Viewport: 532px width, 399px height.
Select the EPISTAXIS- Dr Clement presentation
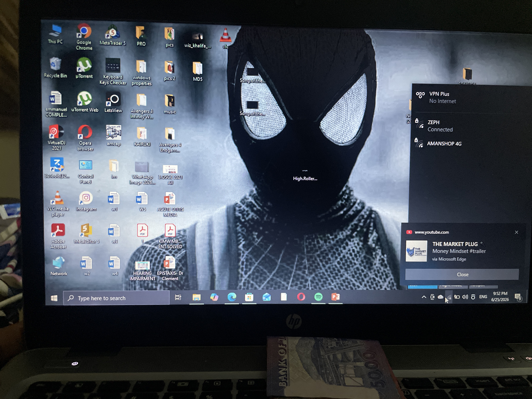[170, 269]
